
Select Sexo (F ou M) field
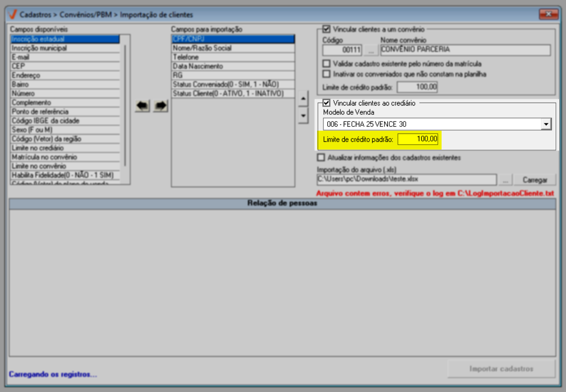pos(65,130)
